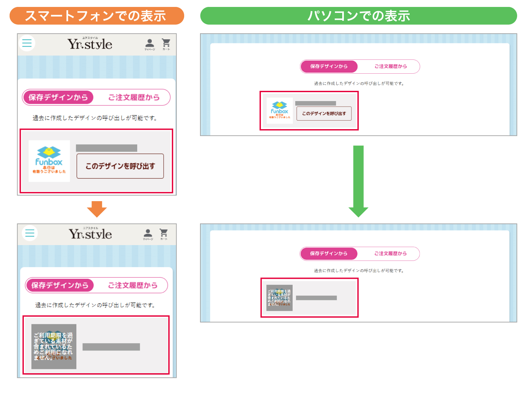Switch to ご注文履歴から tab in upper PC screen
Image resolution: width=532 pixels, height=399 pixels.
point(390,66)
